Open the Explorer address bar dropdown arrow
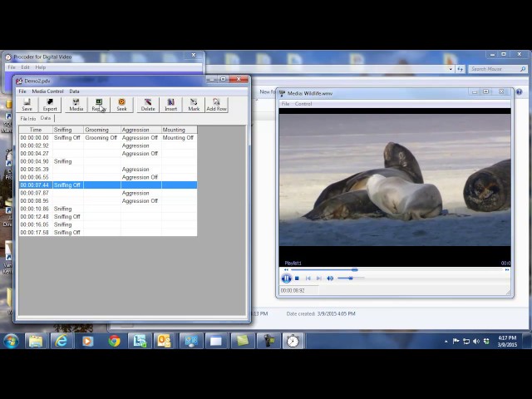 click(x=451, y=69)
